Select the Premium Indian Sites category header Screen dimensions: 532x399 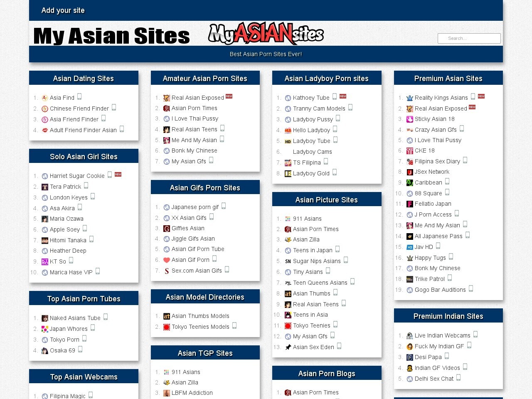(x=448, y=316)
